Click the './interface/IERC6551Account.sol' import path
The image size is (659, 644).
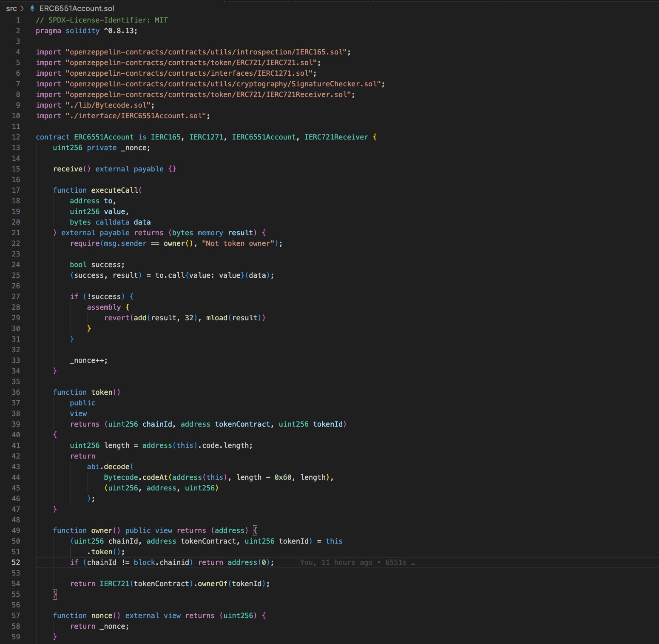(x=136, y=116)
